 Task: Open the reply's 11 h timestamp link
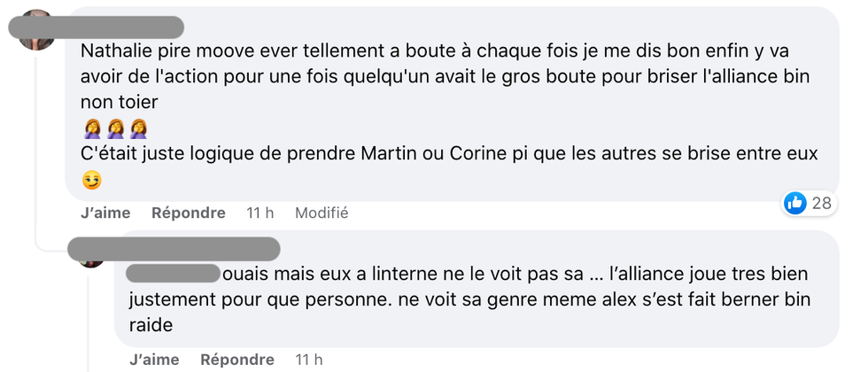[309, 360]
